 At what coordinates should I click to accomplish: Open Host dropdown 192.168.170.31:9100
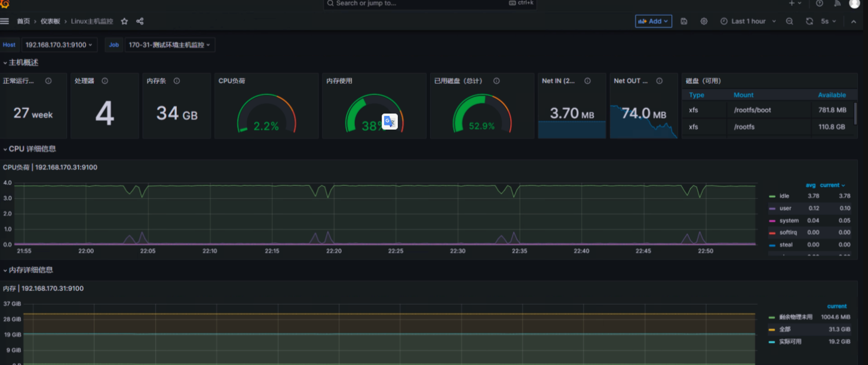pyautogui.click(x=59, y=45)
